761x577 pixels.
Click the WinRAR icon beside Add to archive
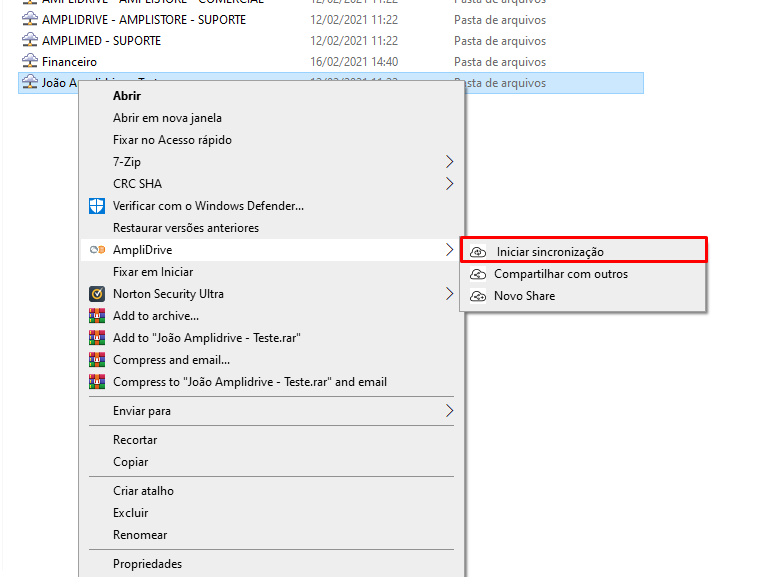tap(97, 316)
